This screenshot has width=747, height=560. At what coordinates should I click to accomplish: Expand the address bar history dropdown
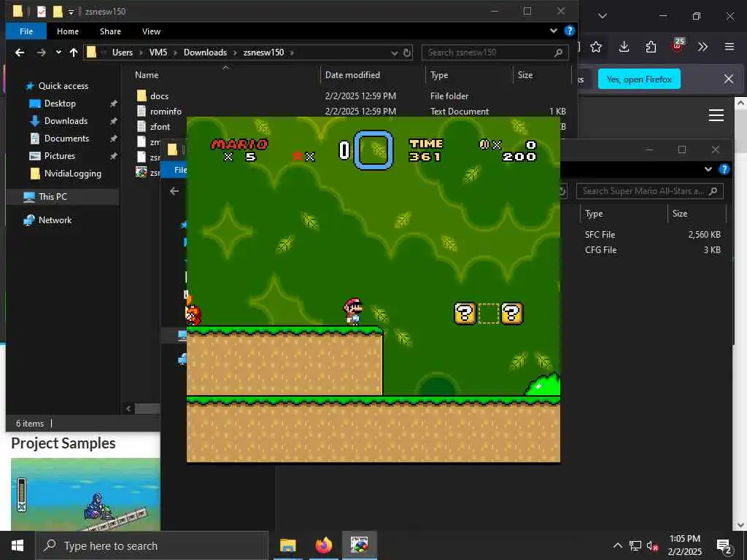[x=395, y=52]
